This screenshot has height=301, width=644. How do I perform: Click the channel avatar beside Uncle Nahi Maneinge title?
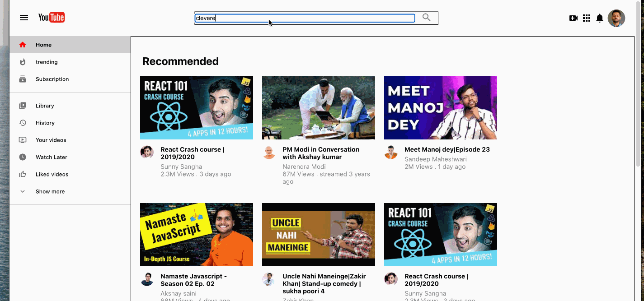pyautogui.click(x=269, y=279)
